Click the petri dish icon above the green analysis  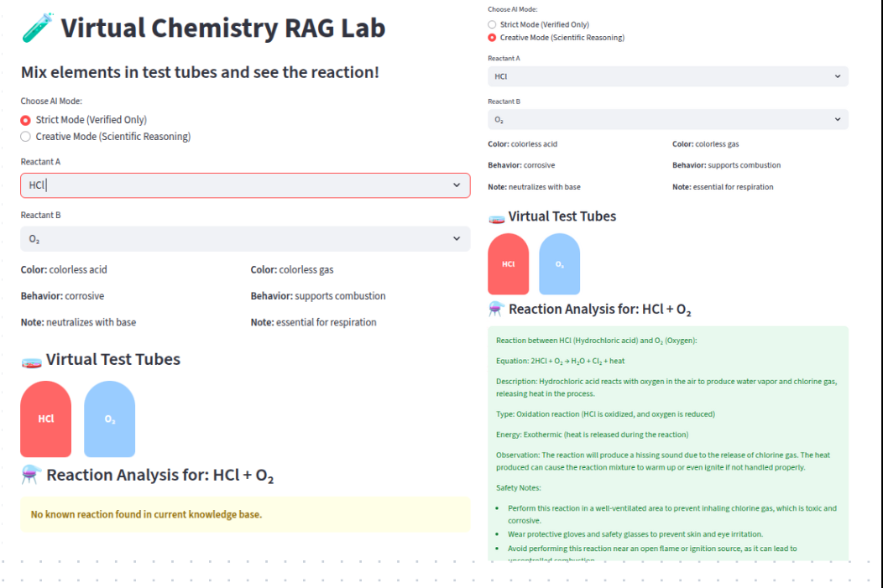coord(496,217)
